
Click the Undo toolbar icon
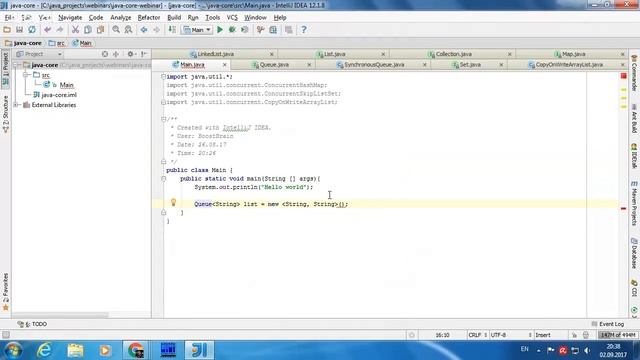tap(47, 30)
